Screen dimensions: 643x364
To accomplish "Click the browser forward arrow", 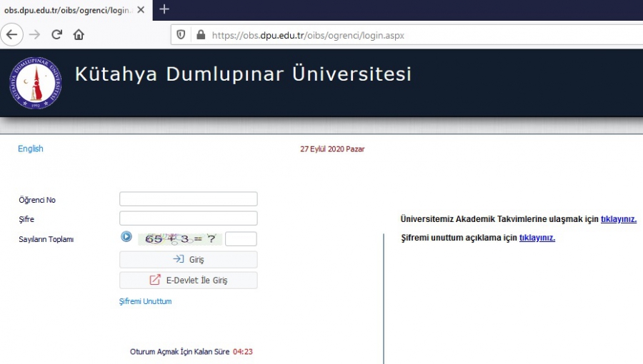I will pos(35,35).
